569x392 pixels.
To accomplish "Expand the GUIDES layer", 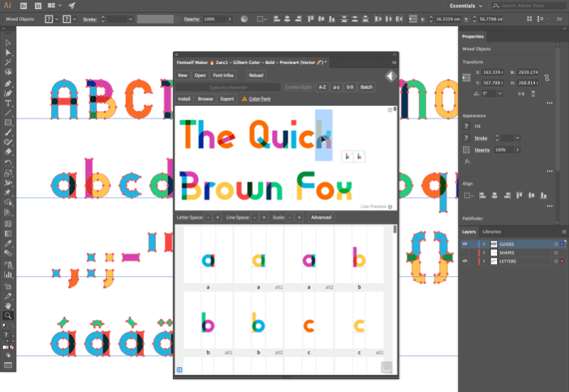I will [484, 244].
